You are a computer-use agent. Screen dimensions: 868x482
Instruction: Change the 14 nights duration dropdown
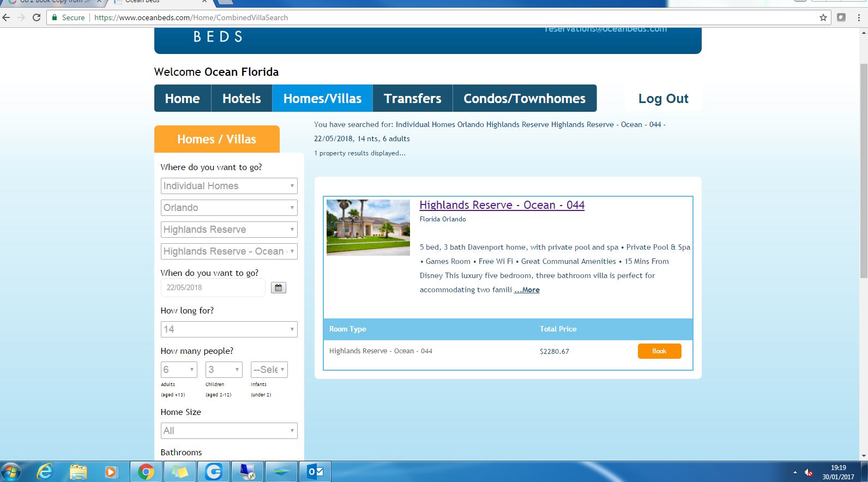(229, 329)
